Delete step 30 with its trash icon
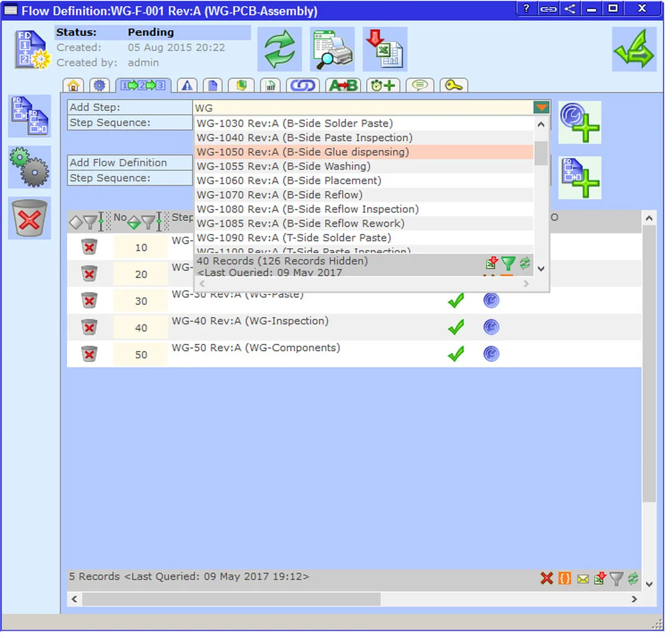672x638 pixels. pyautogui.click(x=89, y=300)
